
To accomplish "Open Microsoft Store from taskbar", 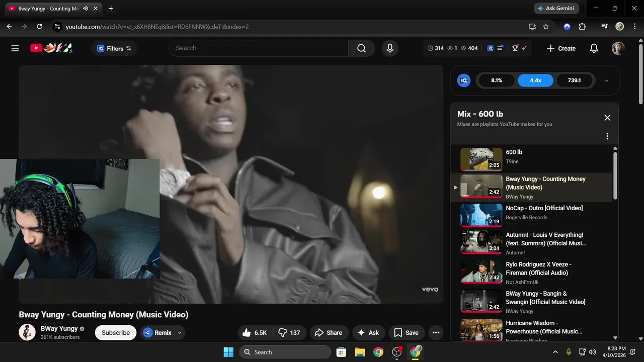I will (x=341, y=352).
